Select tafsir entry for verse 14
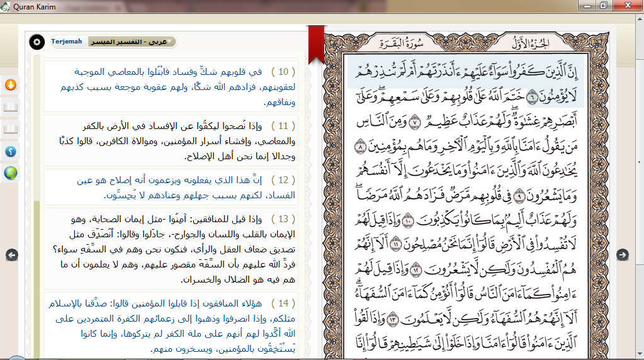Image resolution: width=644 pixels, height=360 pixels. [x=171, y=327]
